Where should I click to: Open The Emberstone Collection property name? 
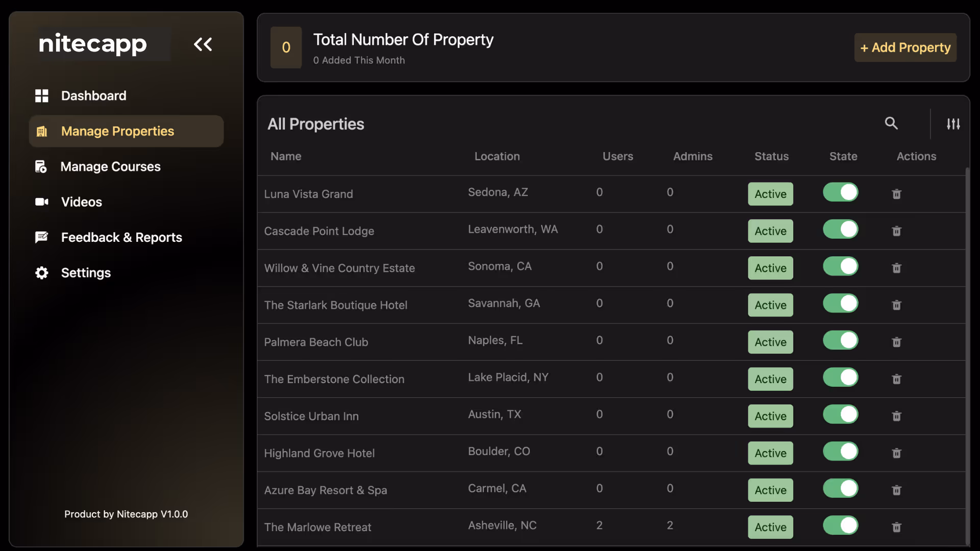(x=334, y=379)
